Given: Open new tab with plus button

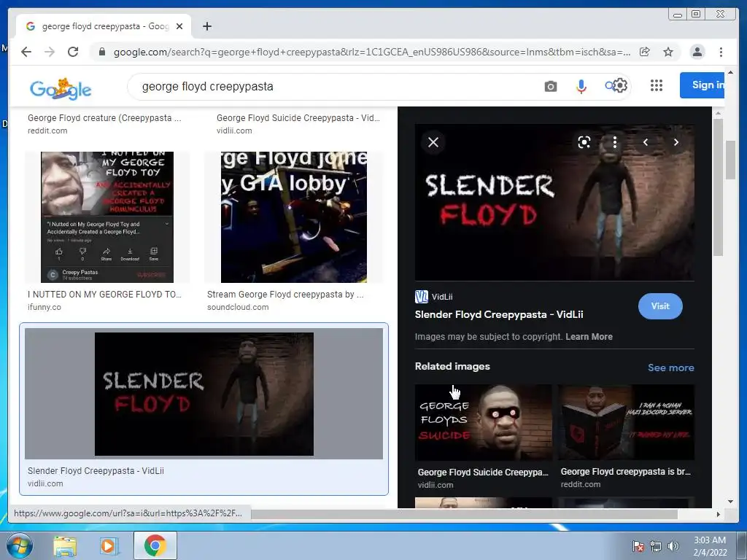Looking at the screenshot, I should pyautogui.click(x=206, y=26).
